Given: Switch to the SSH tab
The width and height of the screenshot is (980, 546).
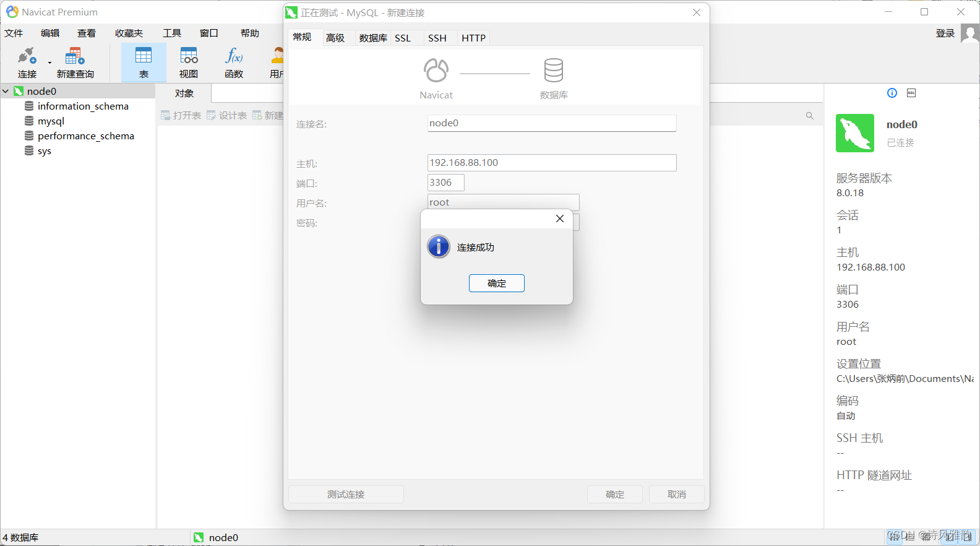Looking at the screenshot, I should 437,38.
